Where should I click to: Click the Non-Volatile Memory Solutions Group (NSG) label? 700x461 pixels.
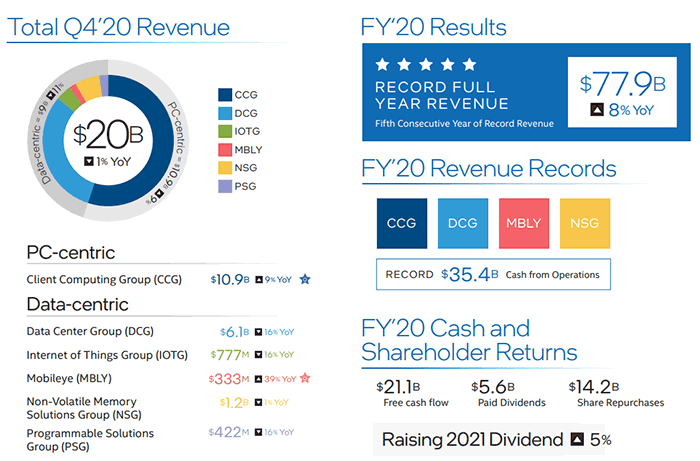(84, 408)
